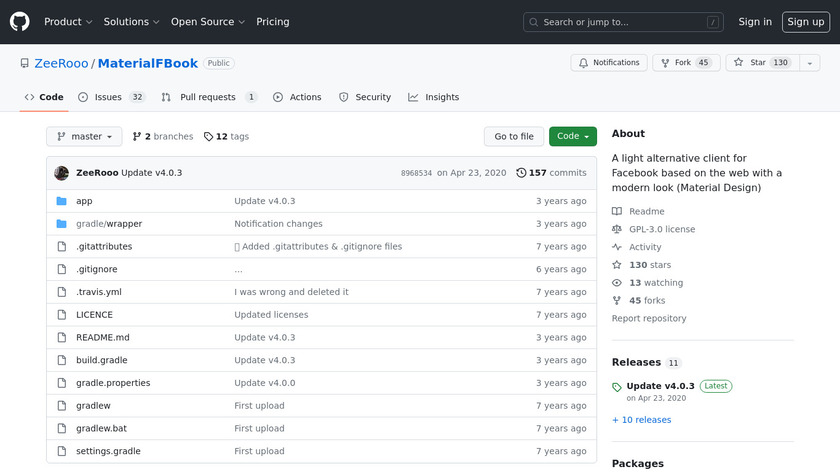Image resolution: width=840 pixels, height=472 pixels.
Task: Click the Go to file button
Action: (x=514, y=137)
